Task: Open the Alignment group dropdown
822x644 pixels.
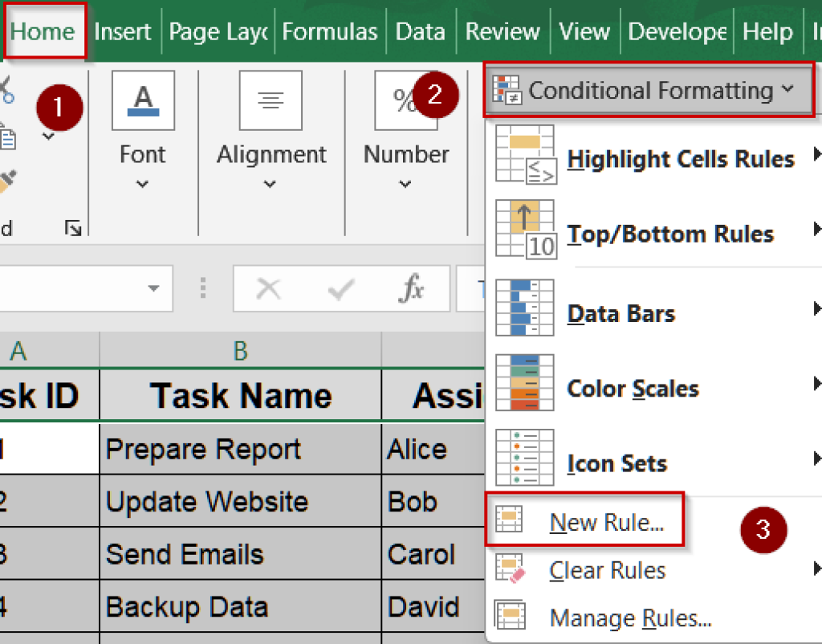Action: pyautogui.click(x=271, y=183)
